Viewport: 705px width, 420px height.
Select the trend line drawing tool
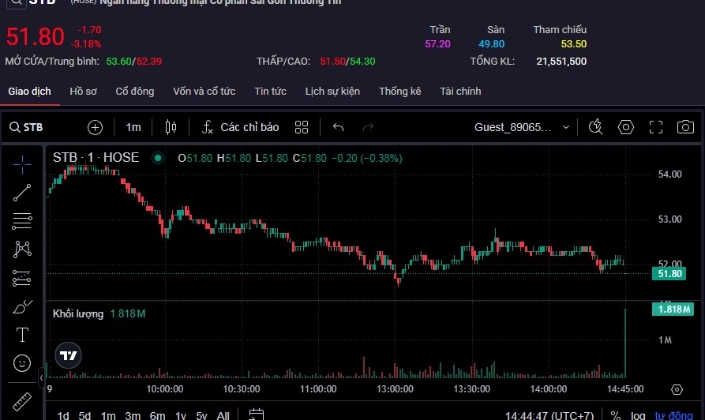point(23,192)
